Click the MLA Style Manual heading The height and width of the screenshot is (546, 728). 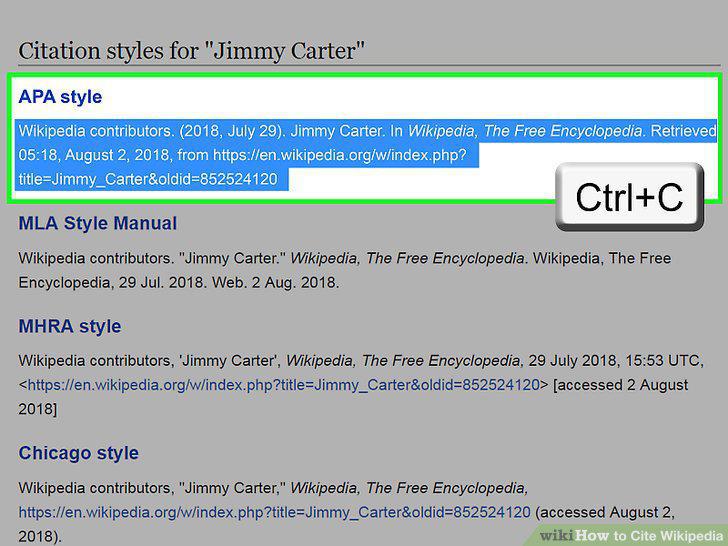[98, 223]
